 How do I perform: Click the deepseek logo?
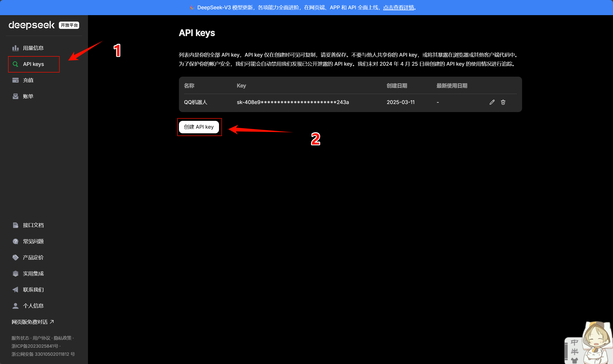[x=32, y=25]
